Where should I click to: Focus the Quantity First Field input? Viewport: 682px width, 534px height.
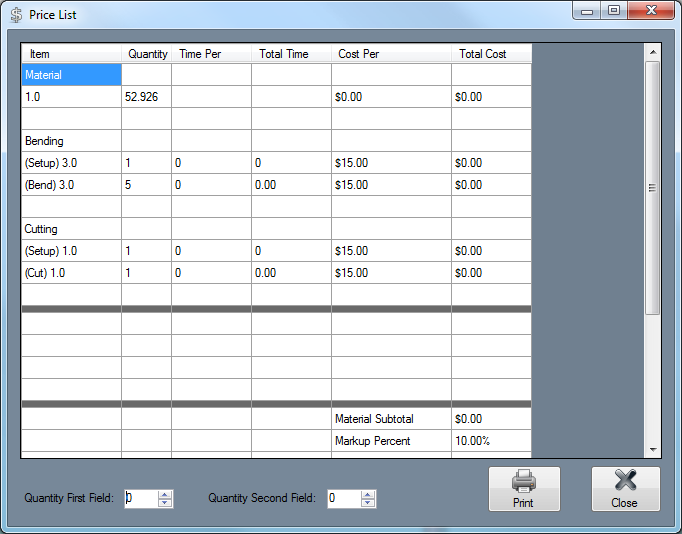point(141,498)
